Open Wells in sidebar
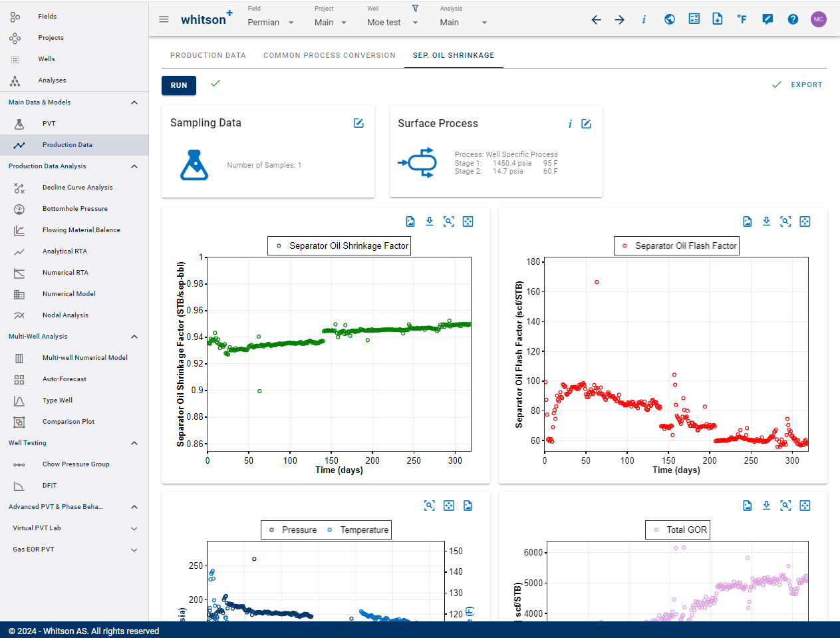The width and height of the screenshot is (840, 638). pyautogui.click(x=74, y=59)
